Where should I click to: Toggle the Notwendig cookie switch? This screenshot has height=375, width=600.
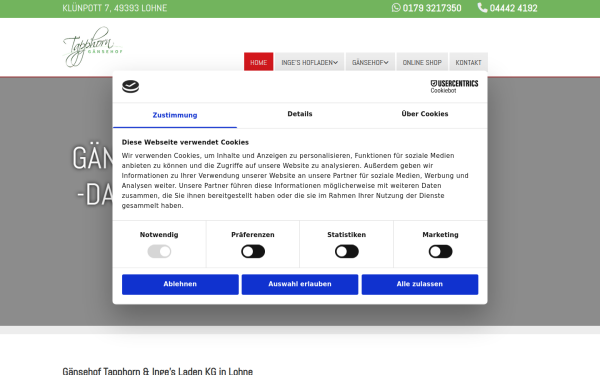click(159, 251)
